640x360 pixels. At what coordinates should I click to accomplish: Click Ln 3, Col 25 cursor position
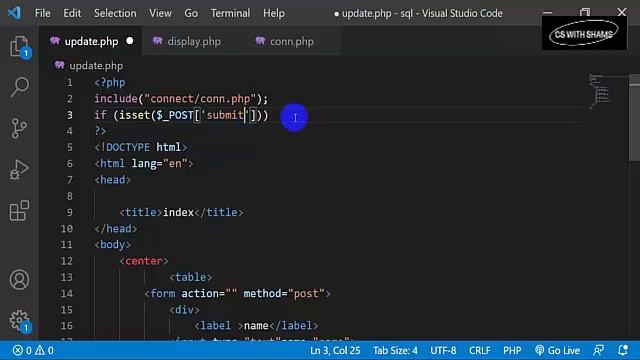335,350
